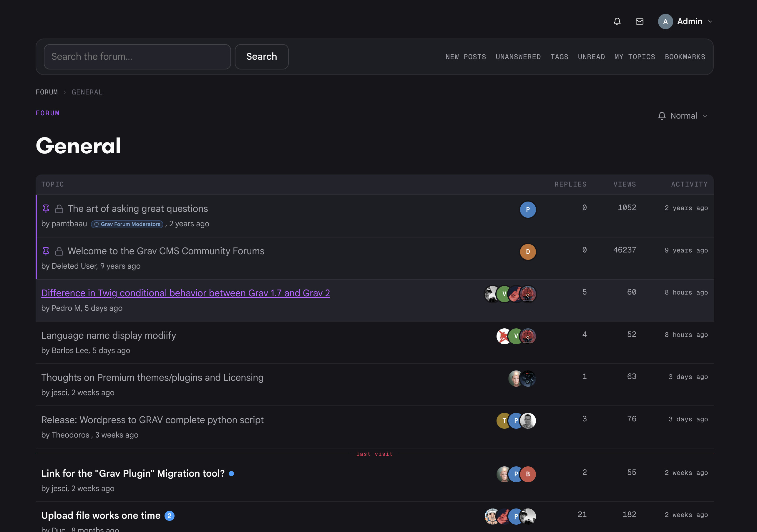Image resolution: width=757 pixels, height=532 pixels.
Task: Click the FORUM breadcrumb link
Action: [x=47, y=92]
